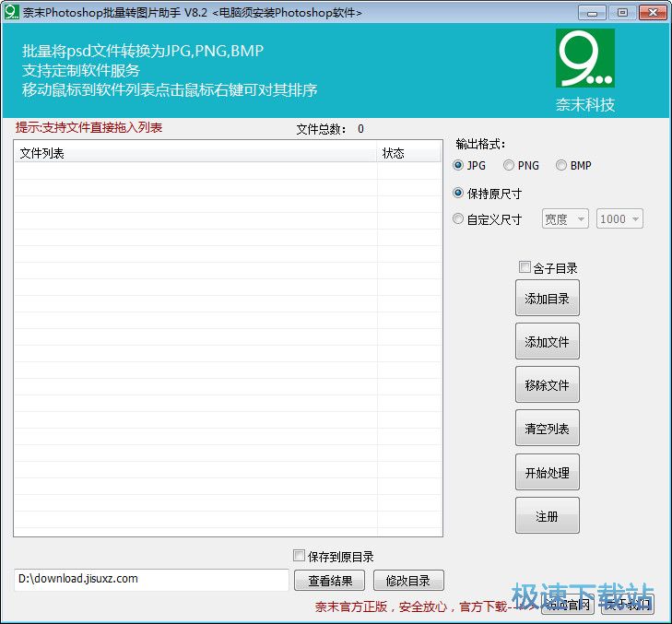The image size is (672, 624).
Task: Select PNG output format
Action: point(510,166)
